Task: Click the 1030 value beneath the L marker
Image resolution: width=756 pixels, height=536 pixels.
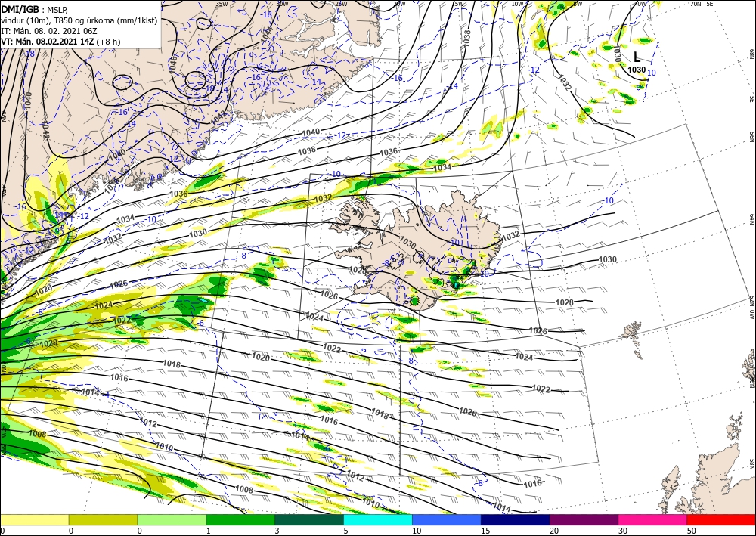Action: [637, 70]
